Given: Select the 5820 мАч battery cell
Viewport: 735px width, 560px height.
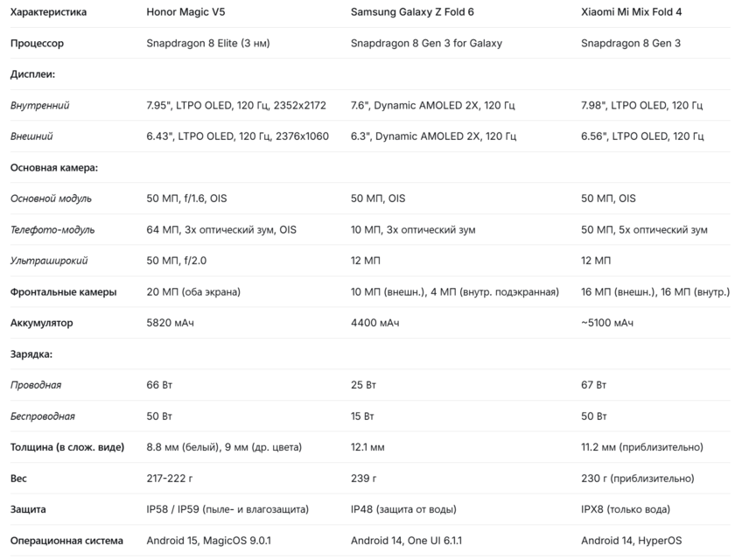Looking at the screenshot, I should coord(170,323).
